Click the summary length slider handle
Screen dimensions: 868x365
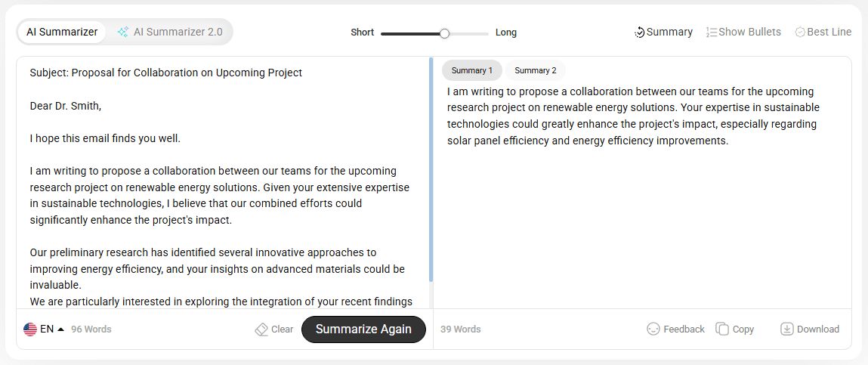click(x=445, y=33)
